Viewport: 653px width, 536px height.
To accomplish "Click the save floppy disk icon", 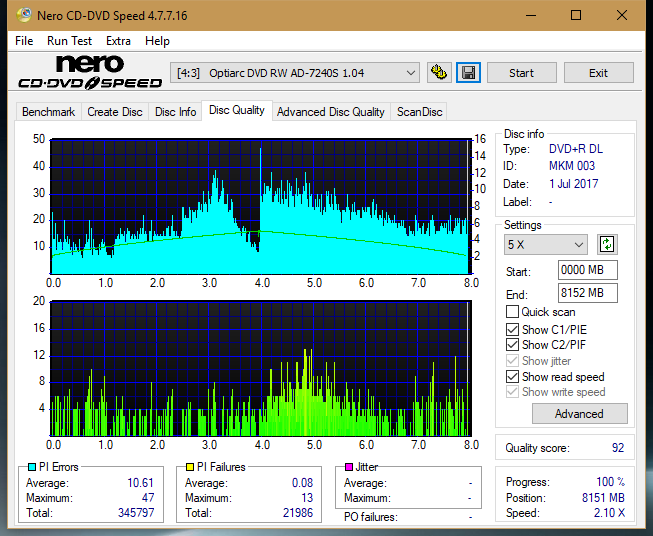I will coord(469,73).
